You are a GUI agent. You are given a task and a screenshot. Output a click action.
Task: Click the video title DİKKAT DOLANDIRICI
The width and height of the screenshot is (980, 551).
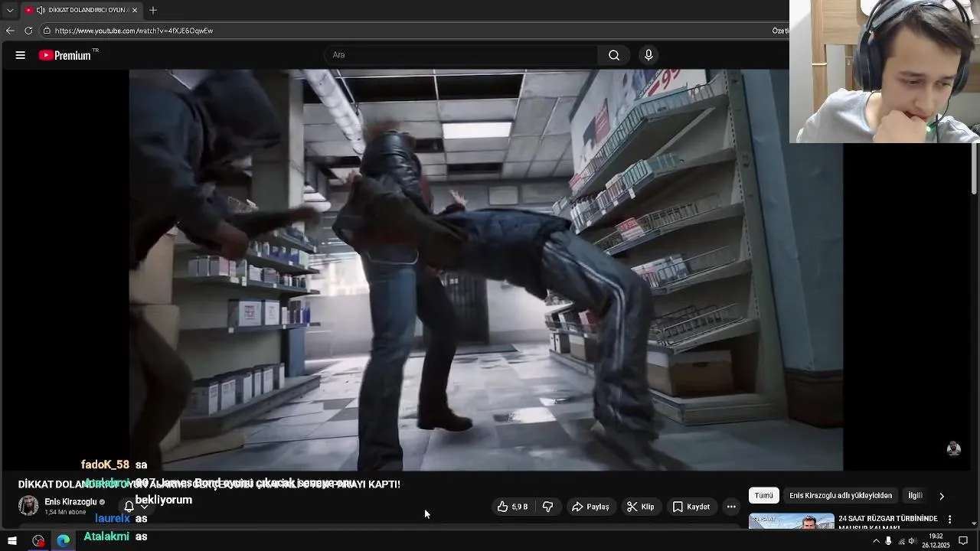209,484
